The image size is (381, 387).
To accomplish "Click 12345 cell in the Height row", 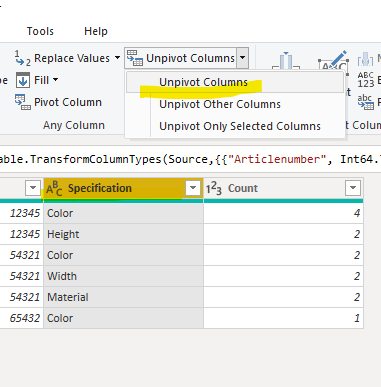I will click(x=22, y=234).
